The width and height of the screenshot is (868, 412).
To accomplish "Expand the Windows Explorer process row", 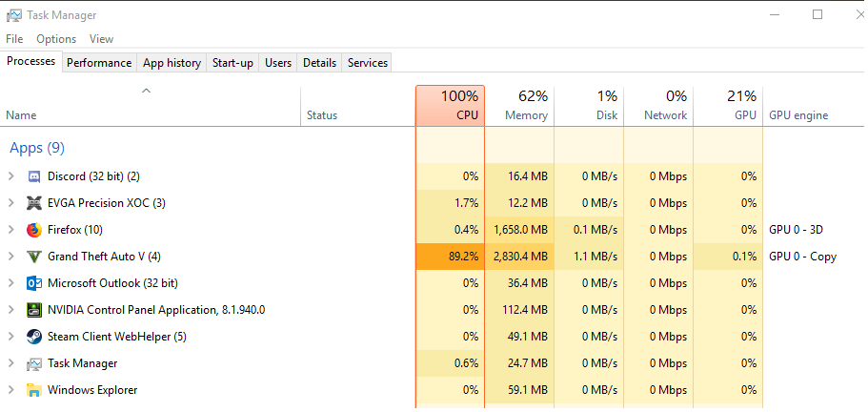I will click(x=10, y=390).
